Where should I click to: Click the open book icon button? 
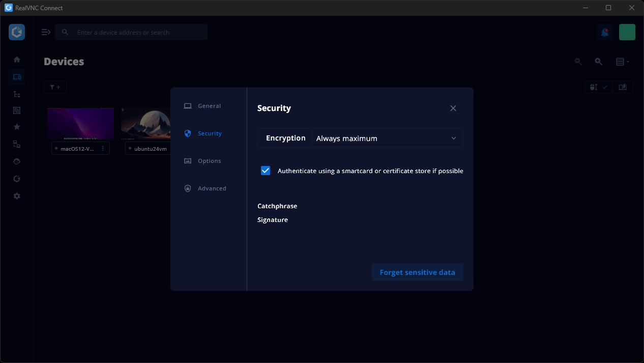tap(623, 87)
